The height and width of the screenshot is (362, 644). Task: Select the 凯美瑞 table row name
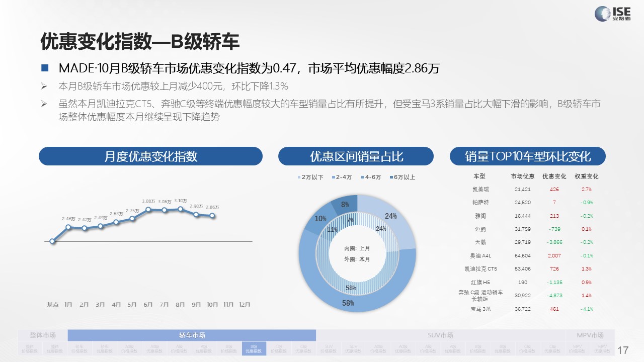(x=480, y=190)
